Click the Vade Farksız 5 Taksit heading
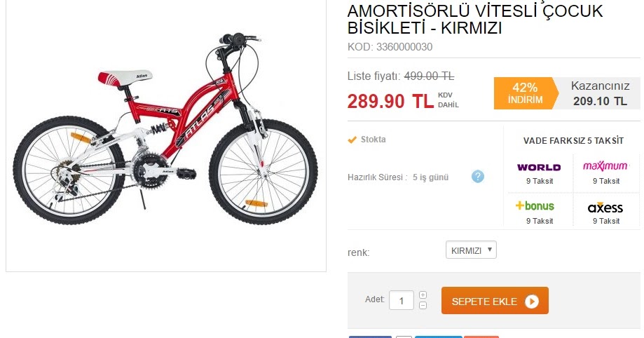Image resolution: width=644 pixels, height=338 pixels. [x=573, y=141]
